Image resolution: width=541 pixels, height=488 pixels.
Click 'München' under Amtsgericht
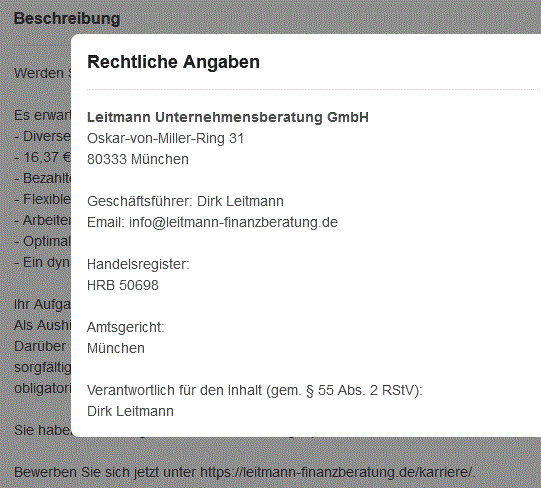point(116,348)
